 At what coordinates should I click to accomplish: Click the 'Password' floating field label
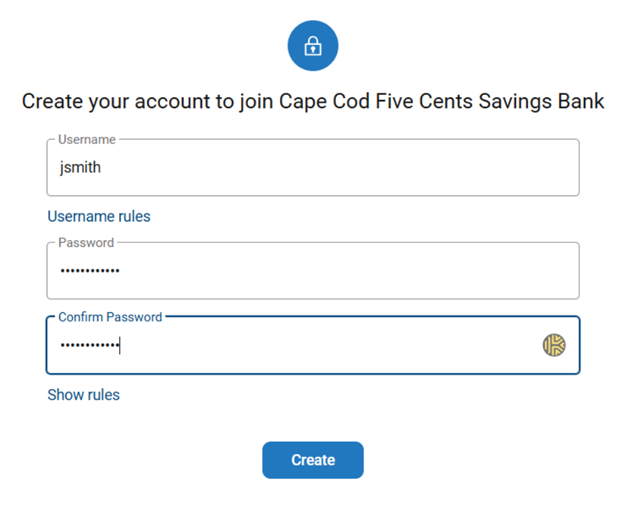[86, 242]
